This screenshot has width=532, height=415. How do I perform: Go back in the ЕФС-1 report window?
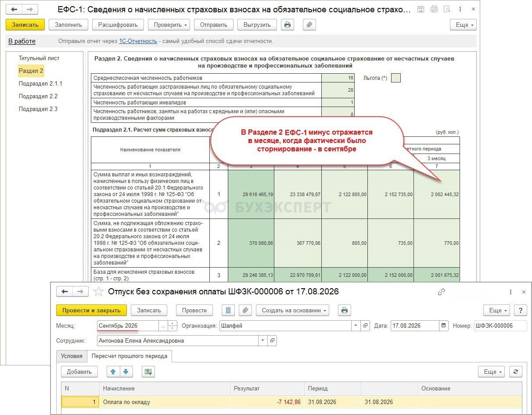(x=15, y=9)
